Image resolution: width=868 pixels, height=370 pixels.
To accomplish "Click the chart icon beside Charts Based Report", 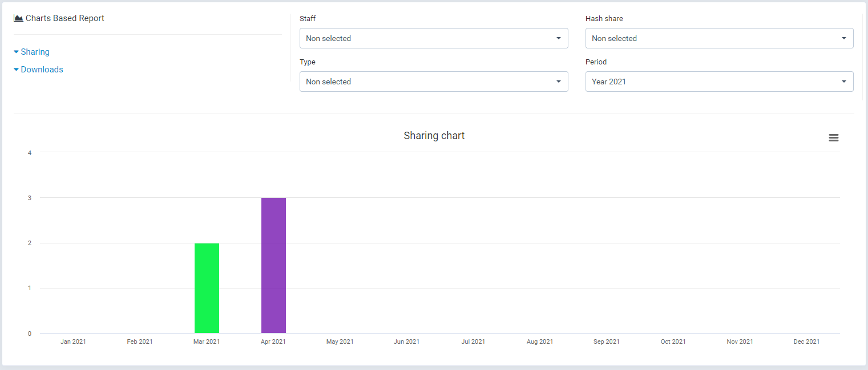I will pyautogui.click(x=18, y=18).
